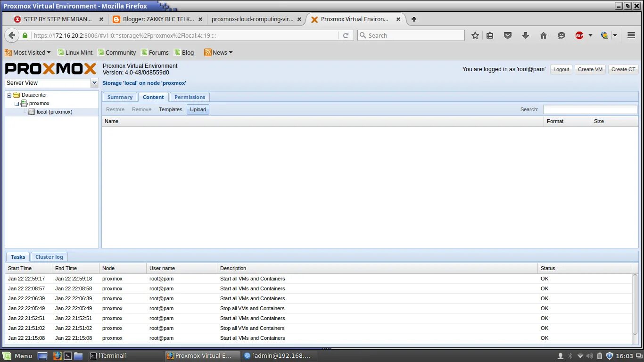Click the Proxmox logo

coord(51,69)
